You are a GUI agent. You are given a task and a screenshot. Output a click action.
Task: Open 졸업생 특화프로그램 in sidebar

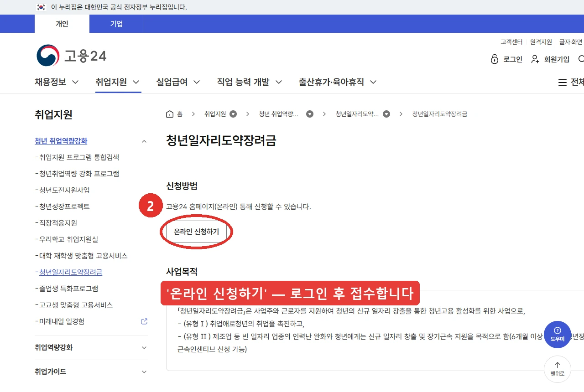(x=68, y=289)
